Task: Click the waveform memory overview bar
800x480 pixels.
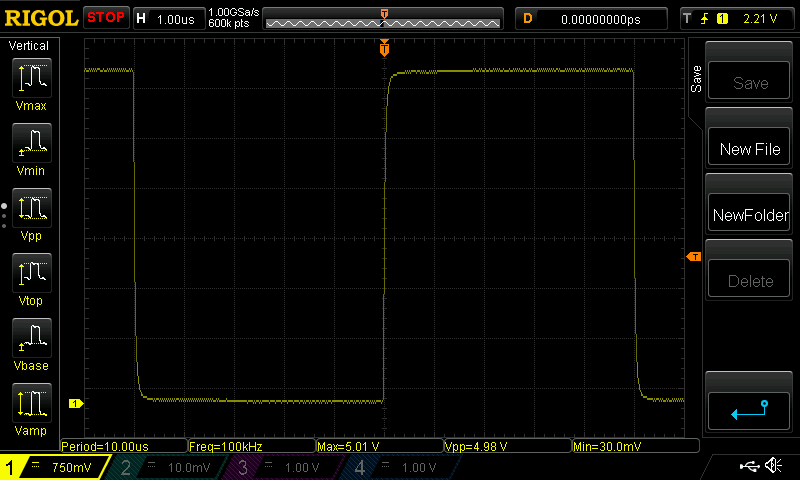Action: [x=383, y=19]
